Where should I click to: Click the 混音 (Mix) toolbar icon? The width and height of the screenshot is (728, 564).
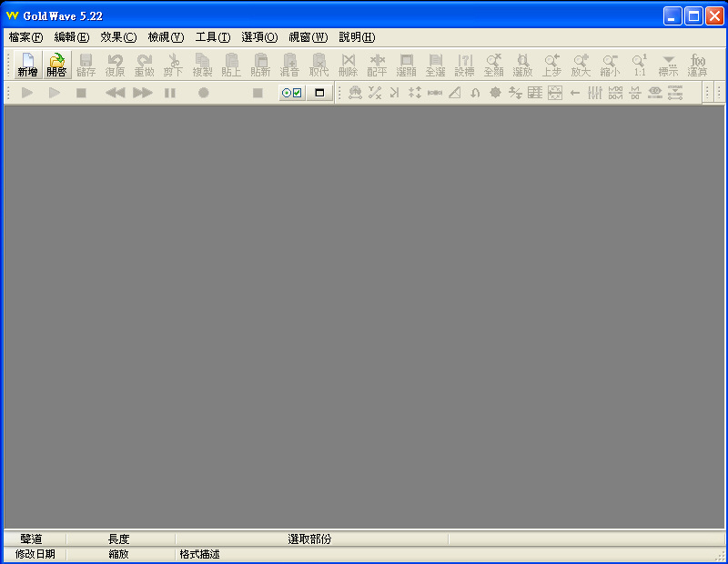pyautogui.click(x=289, y=65)
